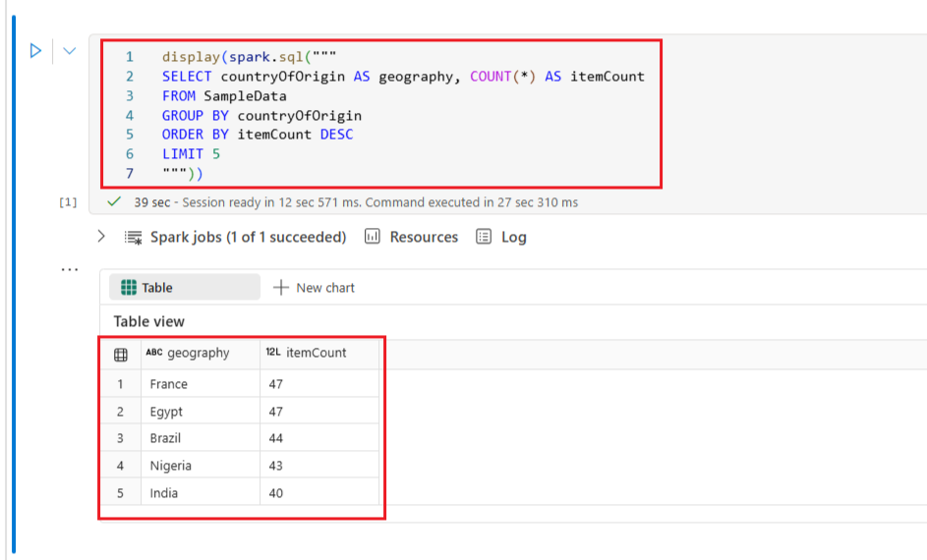Image resolution: width=927 pixels, height=560 pixels.
Task: Place cursor on ORDER BY itemCount DESC line
Action: 258,134
